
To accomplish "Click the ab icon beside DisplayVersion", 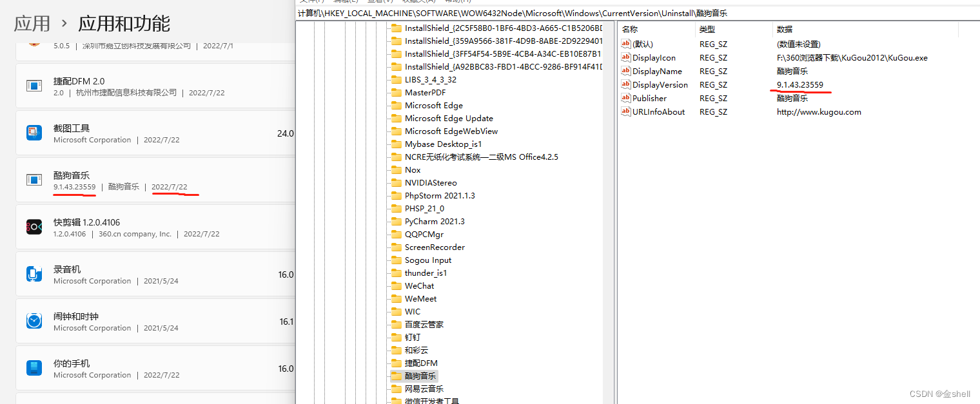I will [x=625, y=84].
